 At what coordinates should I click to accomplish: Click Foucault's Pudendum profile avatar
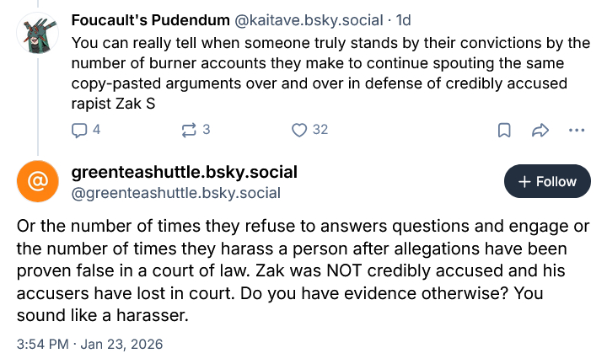pyautogui.click(x=36, y=33)
